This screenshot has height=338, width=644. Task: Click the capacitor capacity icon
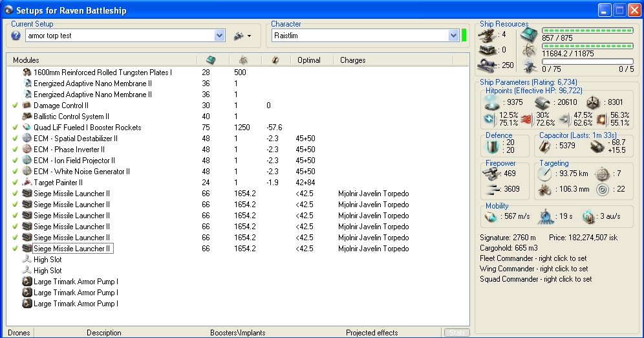[544, 146]
